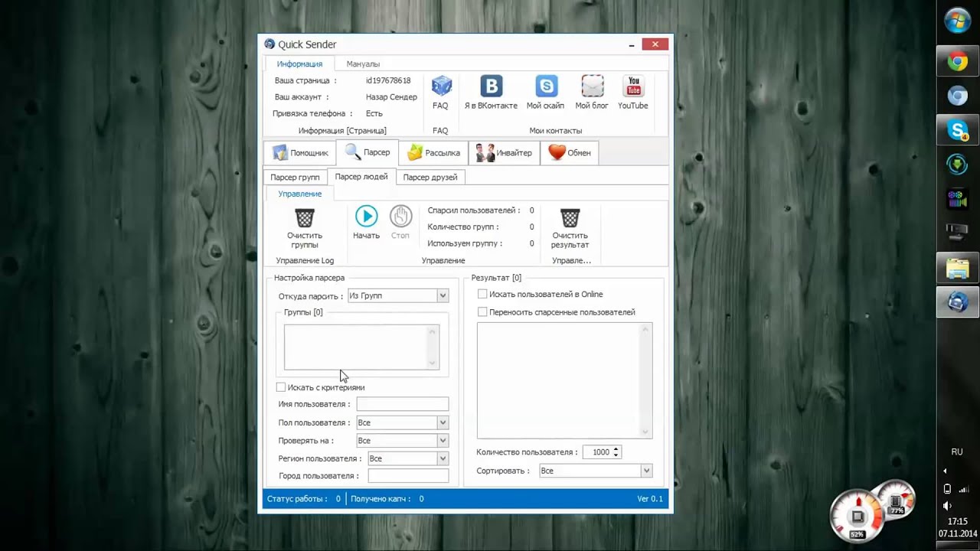Image resolution: width=980 pixels, height=551 pixels.
Task: Open the Обмен heart tab
Action: pos(570,152)
